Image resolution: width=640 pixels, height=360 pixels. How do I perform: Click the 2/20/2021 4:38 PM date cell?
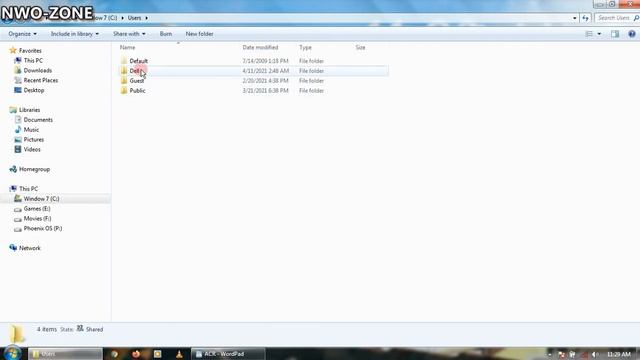265,81
